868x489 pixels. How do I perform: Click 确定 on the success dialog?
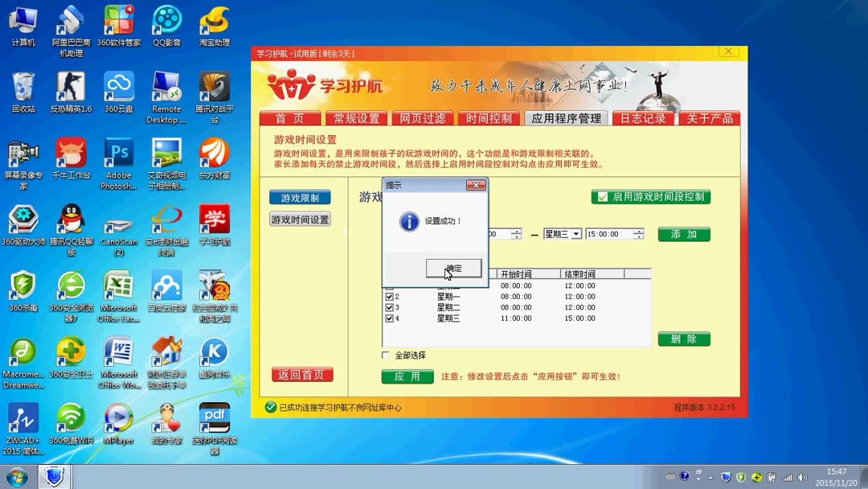455,268
